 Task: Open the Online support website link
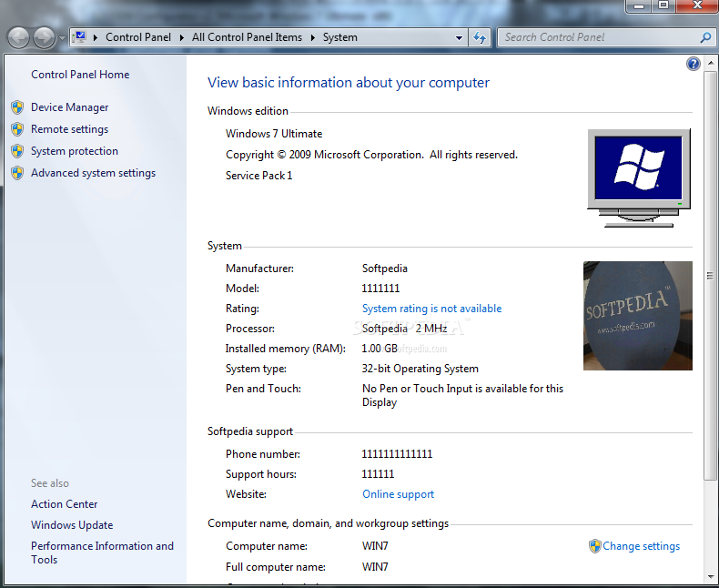click(x=398, y=494)
